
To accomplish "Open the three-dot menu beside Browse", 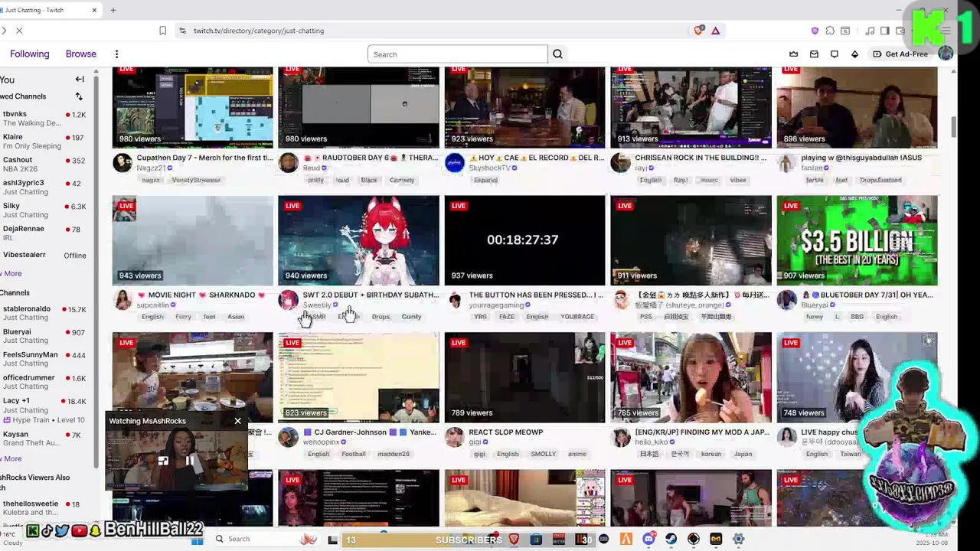I will click(116, 54).
